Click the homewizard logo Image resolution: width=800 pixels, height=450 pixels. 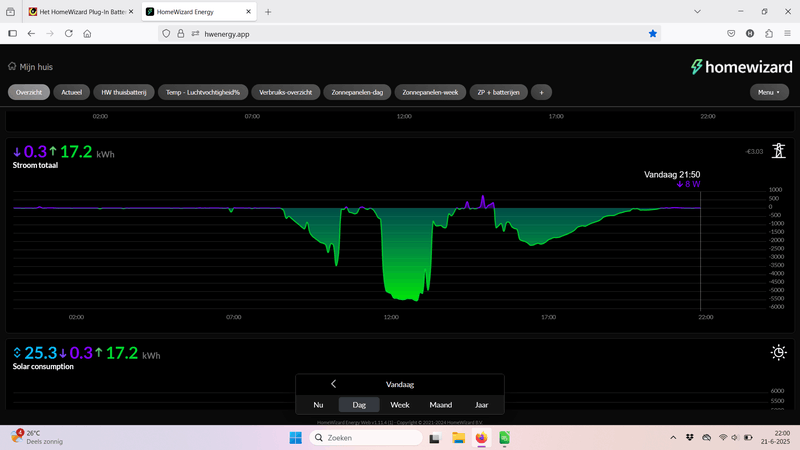pyautogui.click(x=741, y=67)
